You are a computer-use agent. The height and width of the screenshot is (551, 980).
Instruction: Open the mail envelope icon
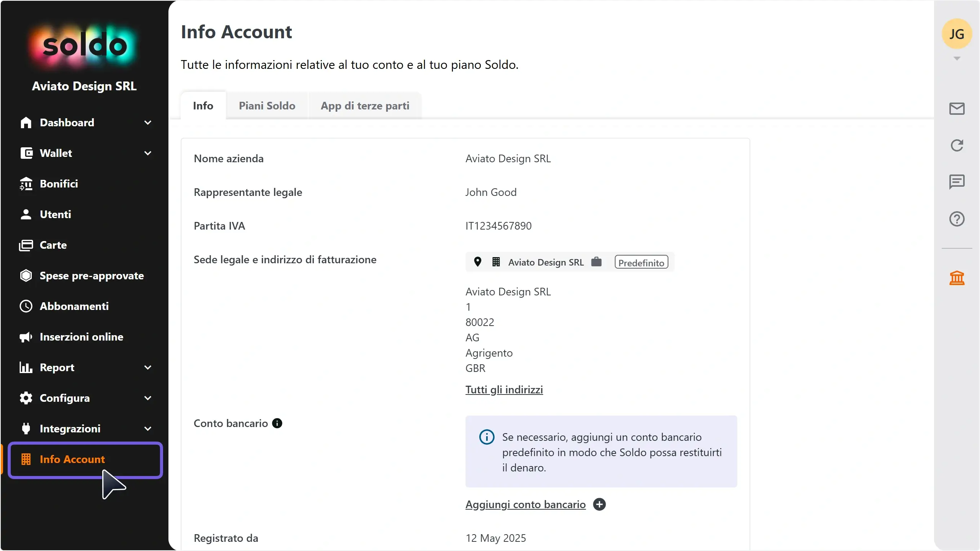957,109
